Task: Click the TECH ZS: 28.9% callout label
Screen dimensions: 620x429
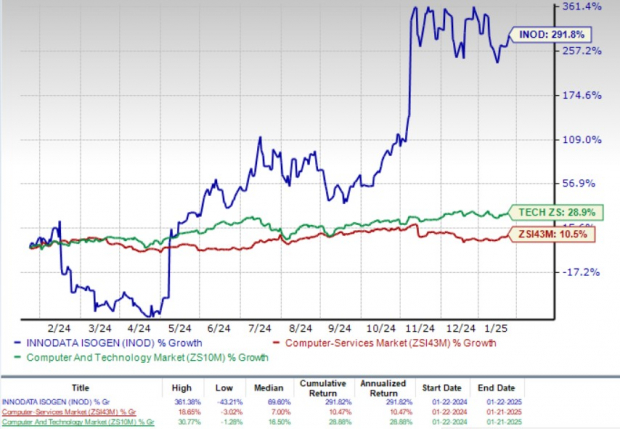Action: [556, 213]
